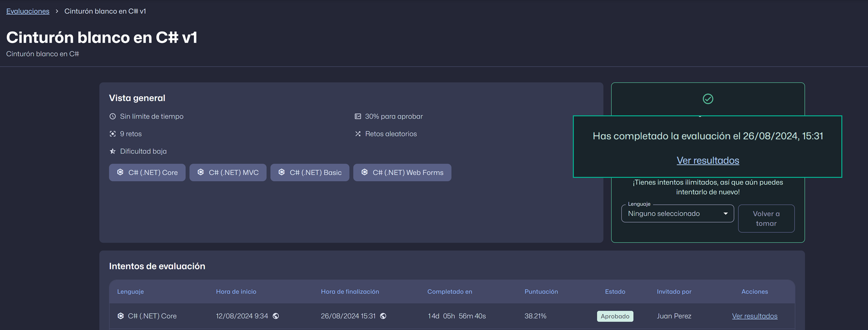This screenshot has width=868, height=330.
Task: Open the Evaluaciones breadcrumb link
Action: click(28, 11)
